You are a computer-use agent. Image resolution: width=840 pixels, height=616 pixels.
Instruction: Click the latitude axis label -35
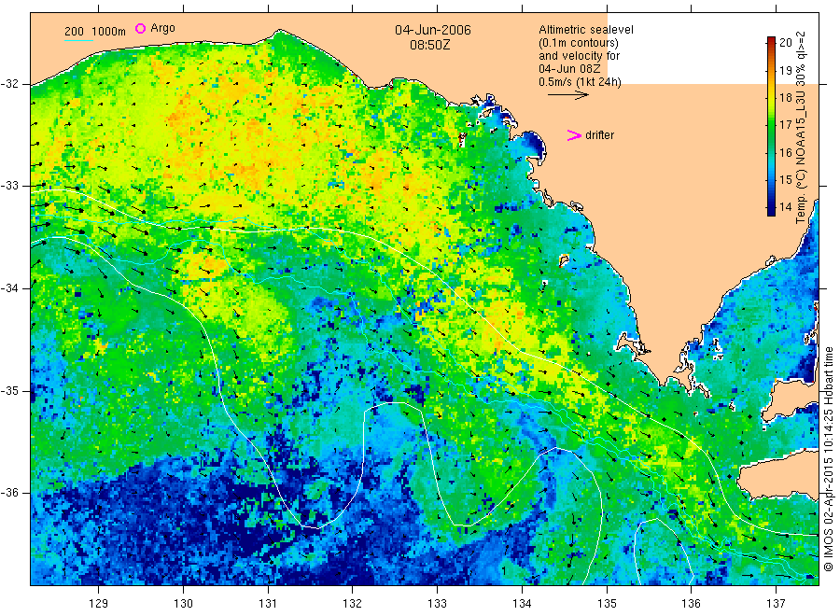(x=9, y=391)
